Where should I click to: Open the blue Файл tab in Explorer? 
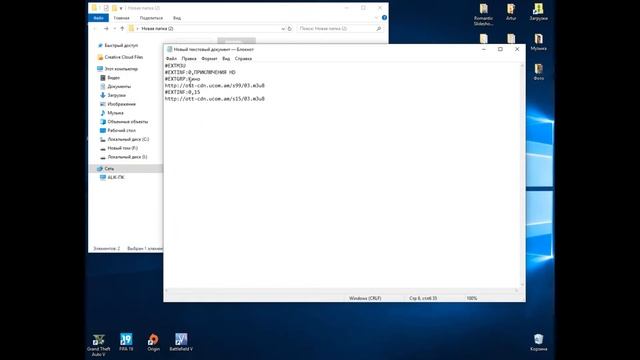coord(98,18)
